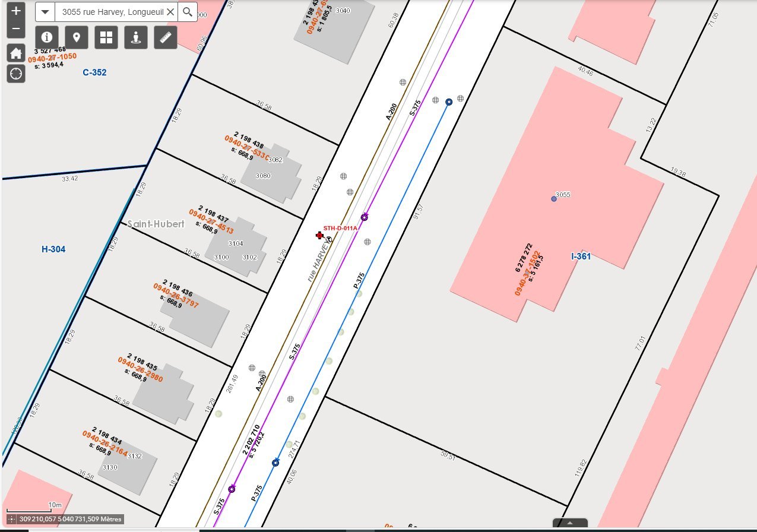Viewport: 757px width, 532px height.
Task: Open the ruler measurement tool
Action: [x=166, y=37]
